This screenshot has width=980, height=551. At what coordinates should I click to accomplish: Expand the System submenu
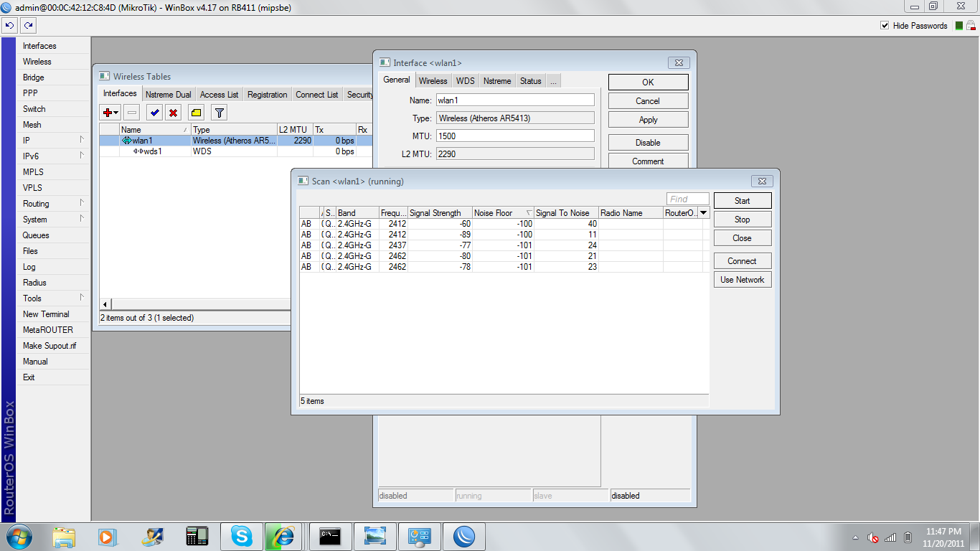click(82, 218)
